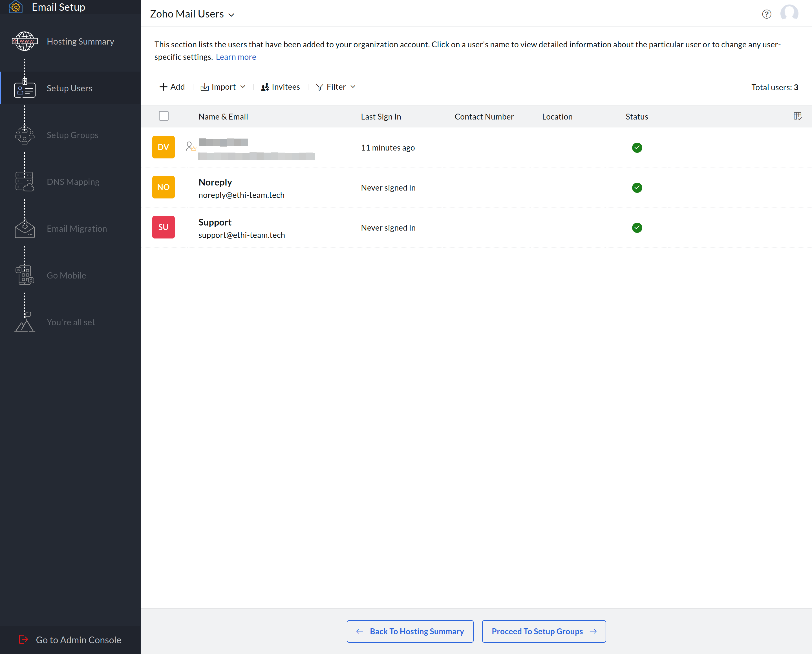The image size is (812, 654).
Task: Toggle the select all users checkbox
Action: (164, 116)
